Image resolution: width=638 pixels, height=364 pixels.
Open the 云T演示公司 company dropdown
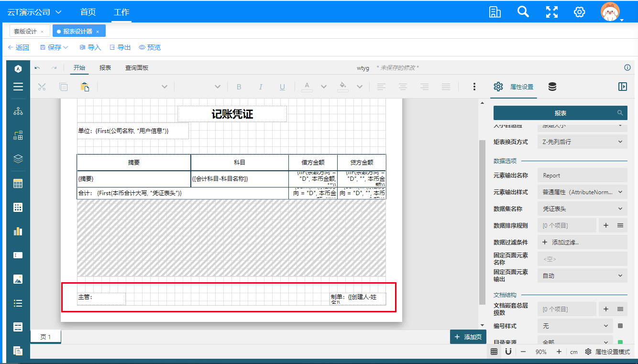click(x=34, y=12)
